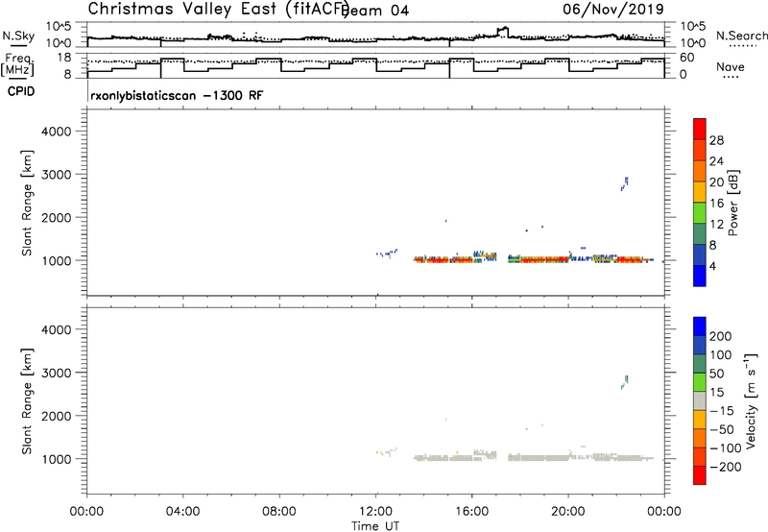Click the 'Velocity [m s-1]' colorbar label
768x532 pixels.
pos(751,400)
